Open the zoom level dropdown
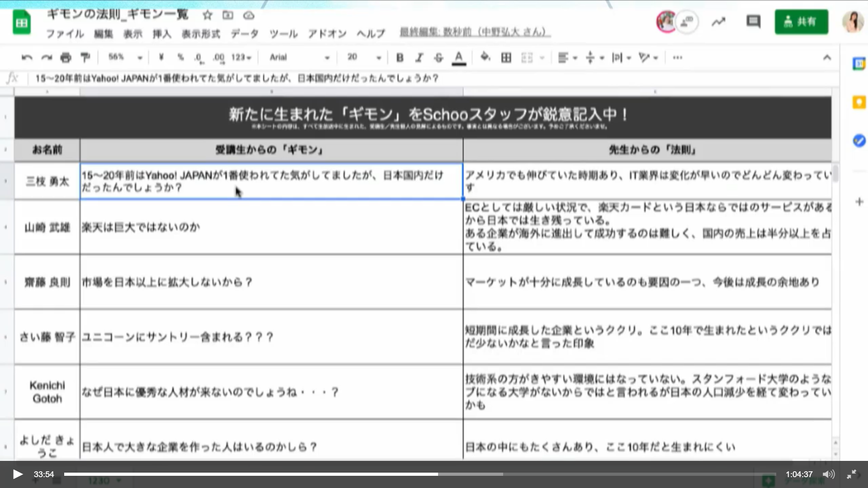868x488 pixels. point(125,57)
